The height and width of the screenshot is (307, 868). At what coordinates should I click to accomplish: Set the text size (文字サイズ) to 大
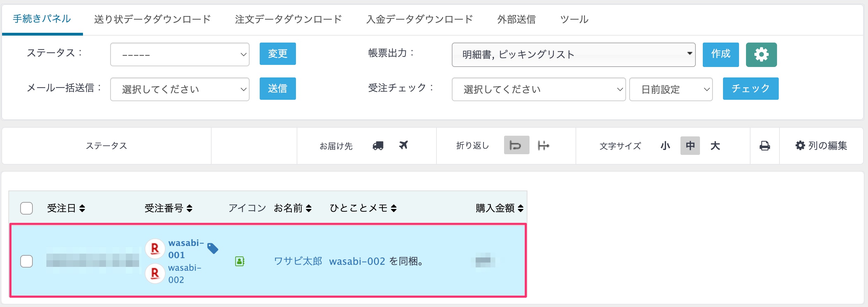pyautogui.click(x=715, y=145)
